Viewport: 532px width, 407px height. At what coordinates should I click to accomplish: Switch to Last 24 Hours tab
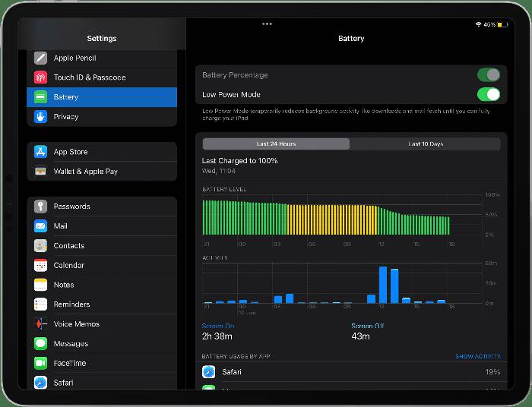click(x=276, y=144)
